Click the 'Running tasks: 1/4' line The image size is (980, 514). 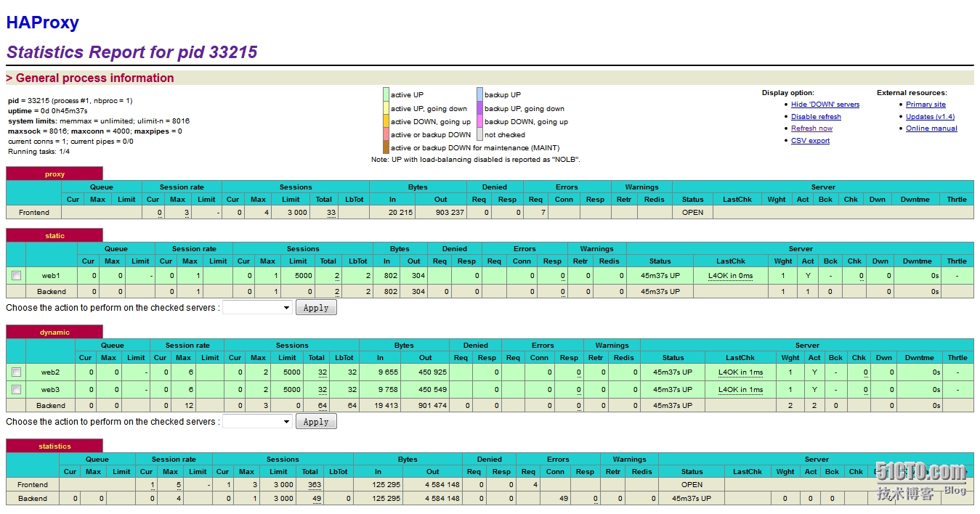coord(39,152)
